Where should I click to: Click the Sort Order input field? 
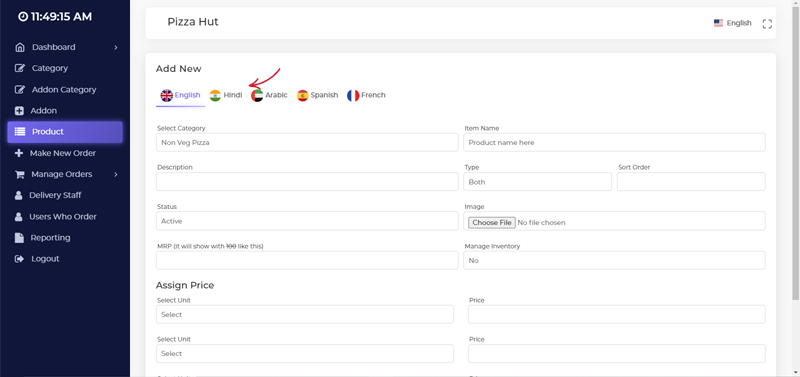691,182
